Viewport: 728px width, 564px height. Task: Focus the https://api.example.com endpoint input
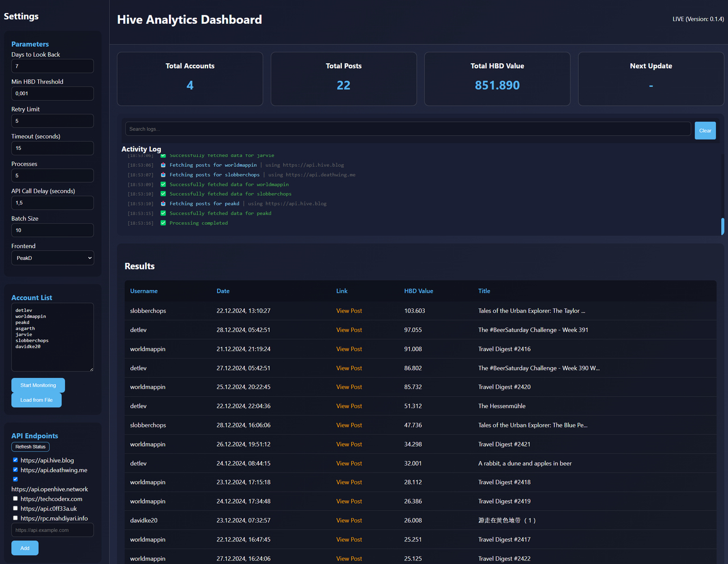pos(52,530)
